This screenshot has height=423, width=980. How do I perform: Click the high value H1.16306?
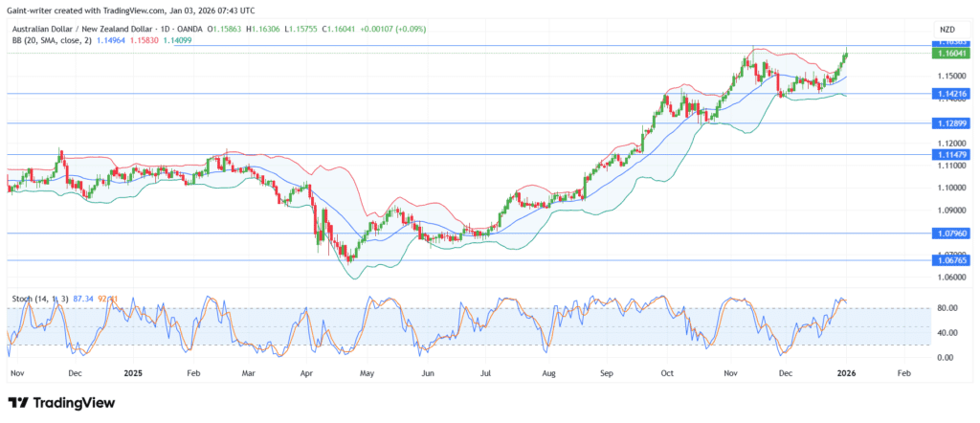(263, 29)
